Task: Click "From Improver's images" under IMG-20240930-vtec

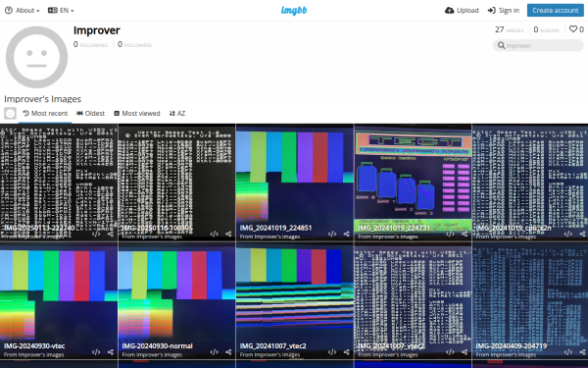Action: tap(33, 355)
